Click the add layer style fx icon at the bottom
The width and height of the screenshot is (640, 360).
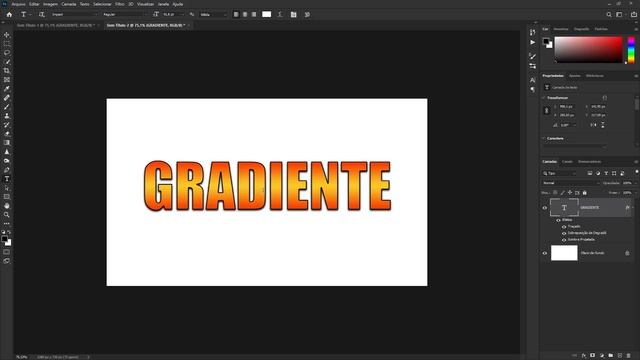[x=584, y=356]
